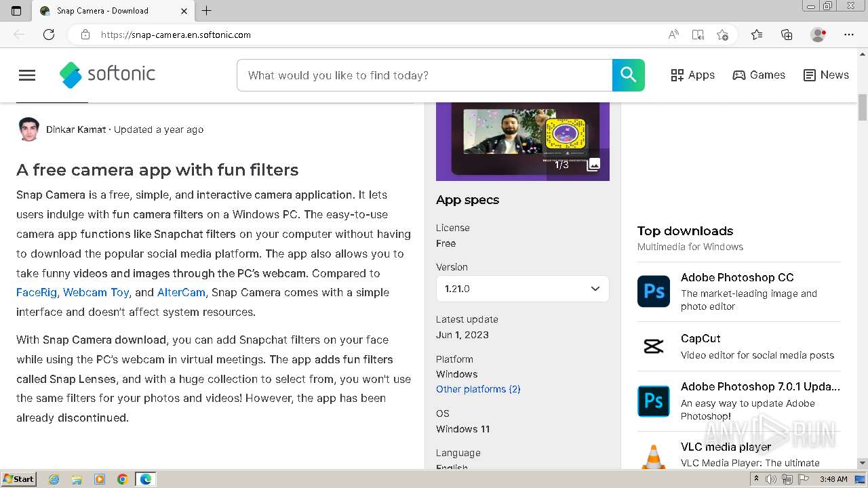Go back in browser history

coord(19,35)
